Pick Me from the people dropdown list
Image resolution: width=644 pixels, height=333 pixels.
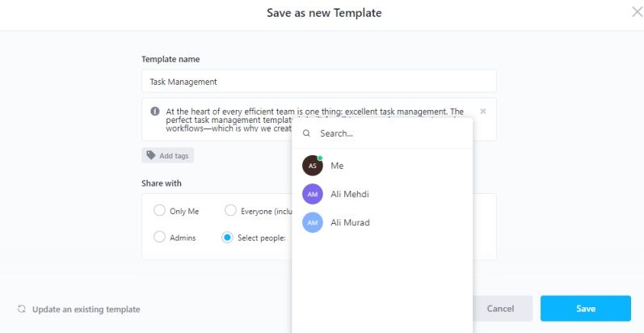coord(337,166)
